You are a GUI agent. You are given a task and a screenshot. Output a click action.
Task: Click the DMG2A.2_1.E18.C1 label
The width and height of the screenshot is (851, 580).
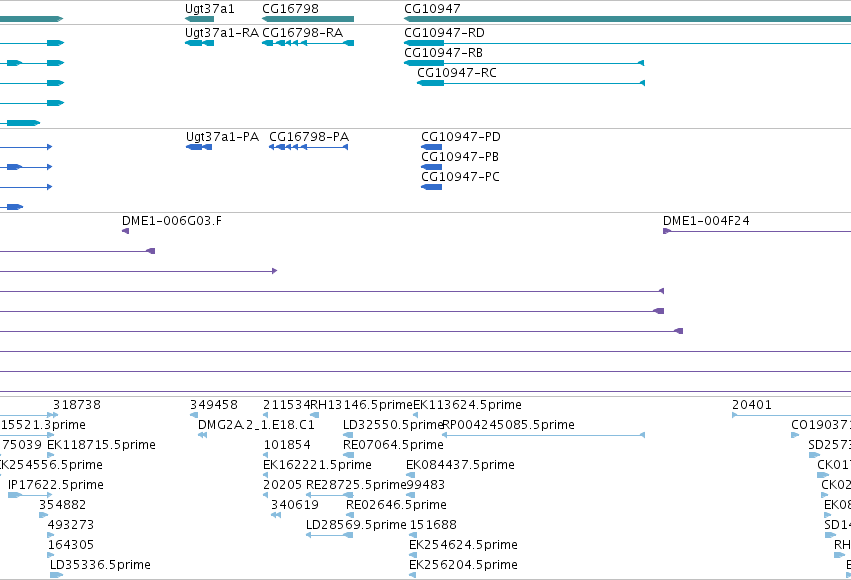point(256,425)
